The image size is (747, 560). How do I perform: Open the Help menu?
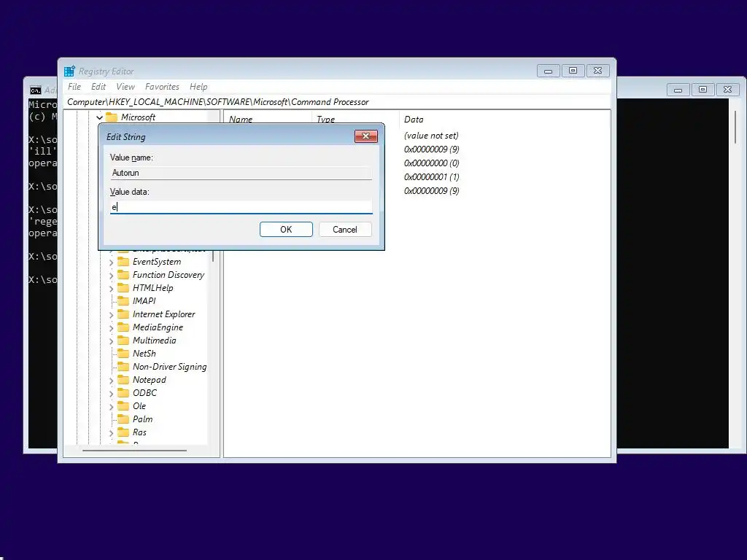[198, 87]
